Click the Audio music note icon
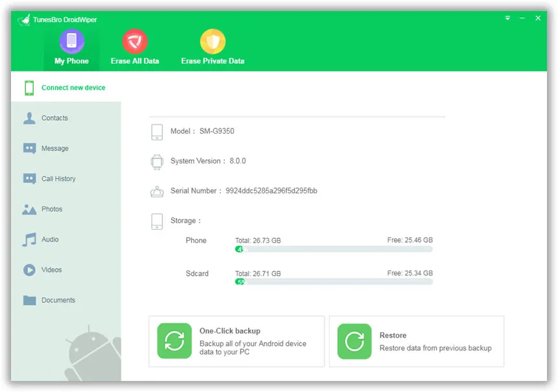Screen dimensions: 558x392 [29, 239]
